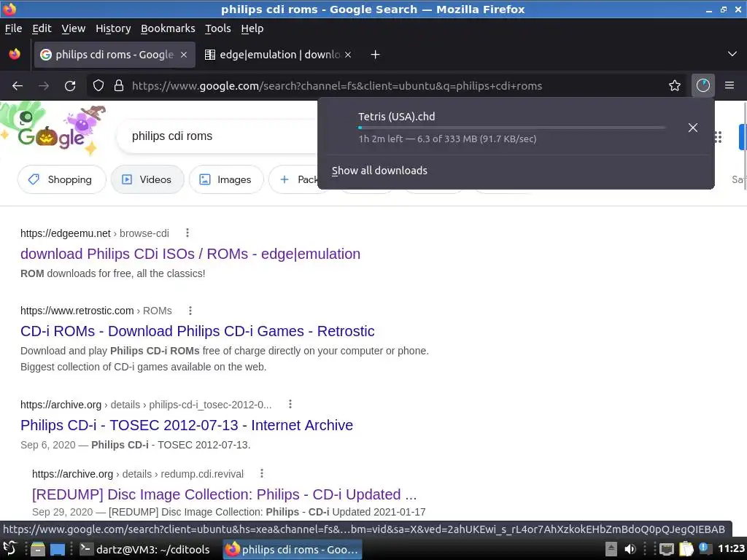The height and width of the screenshot is (560, 747).
Task: Launch the file manager from the taskbar
Action: (38, 549)
